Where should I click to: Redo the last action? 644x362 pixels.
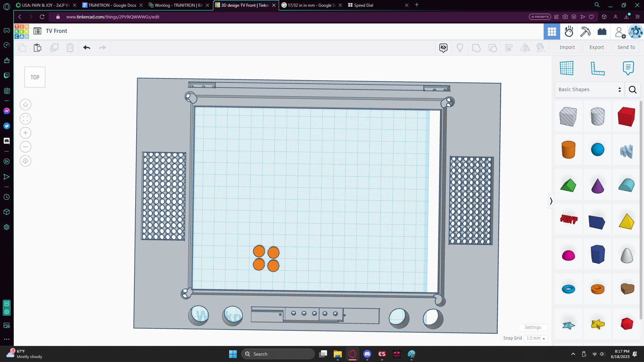click(102, 48)
